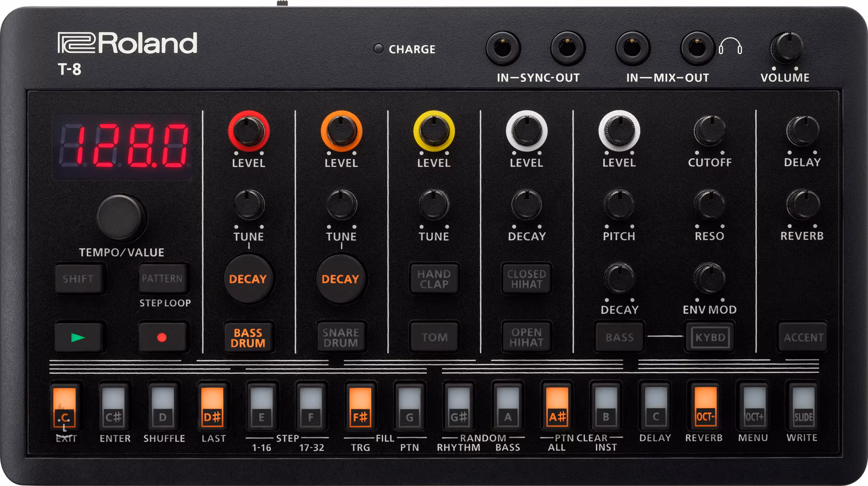Click the CUTOFF knob
The height and width of the screenshot is (486, 868).
(709, 131)
